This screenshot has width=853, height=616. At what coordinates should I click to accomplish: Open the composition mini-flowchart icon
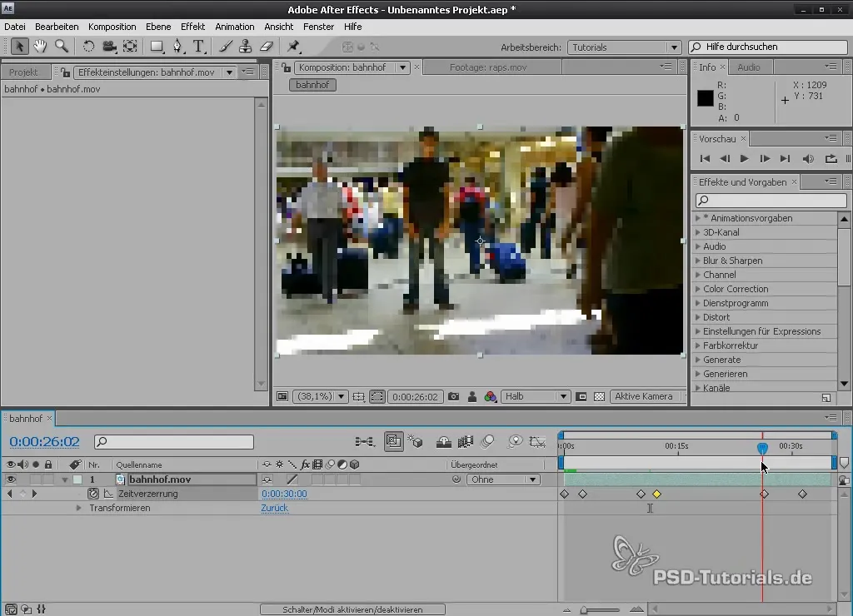pos(365,442)
